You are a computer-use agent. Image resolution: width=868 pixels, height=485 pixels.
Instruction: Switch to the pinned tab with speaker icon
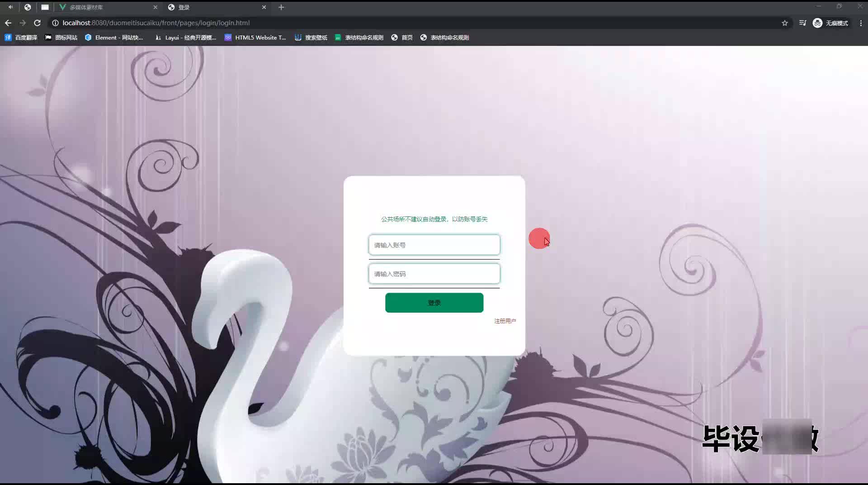pos(10,7)
